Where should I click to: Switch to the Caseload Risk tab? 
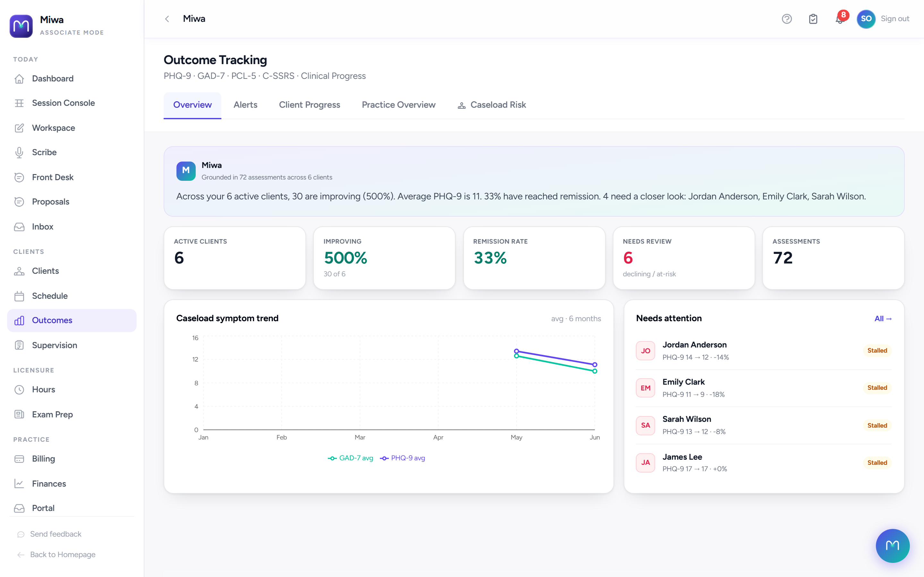tap(492, 105)
